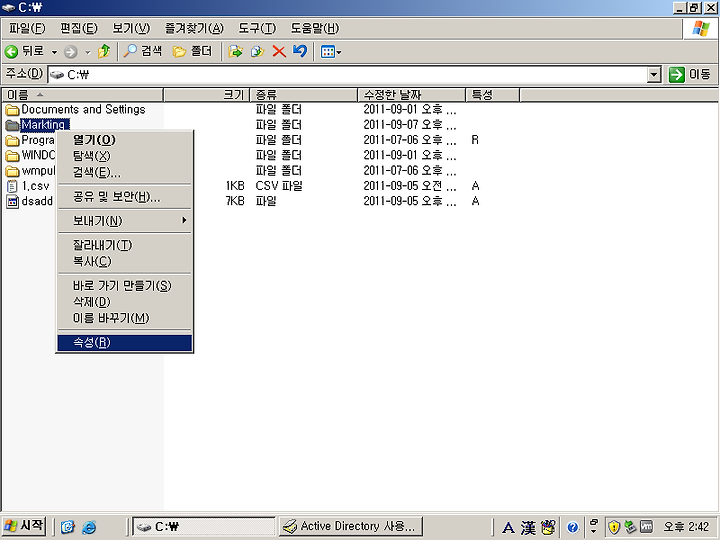Launch Internet Explorer from quick launch
720x540 pixels.
(89, 527)
